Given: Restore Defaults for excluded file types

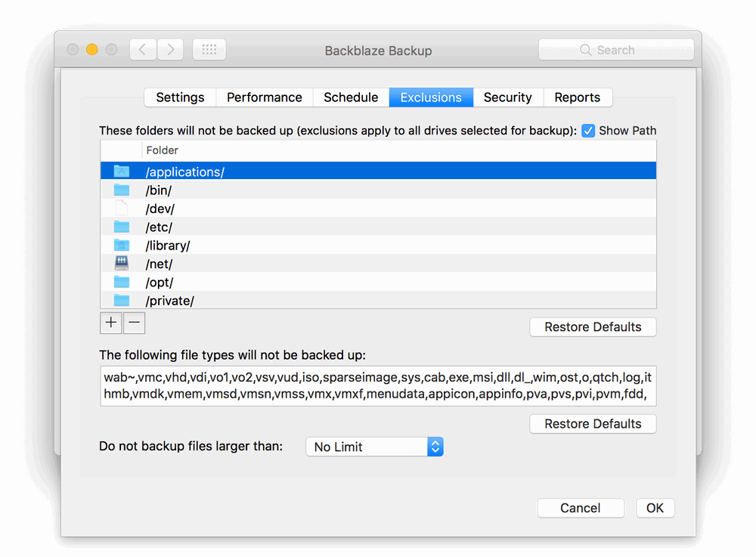Looking at the screenshot, I should pos(593,423).
